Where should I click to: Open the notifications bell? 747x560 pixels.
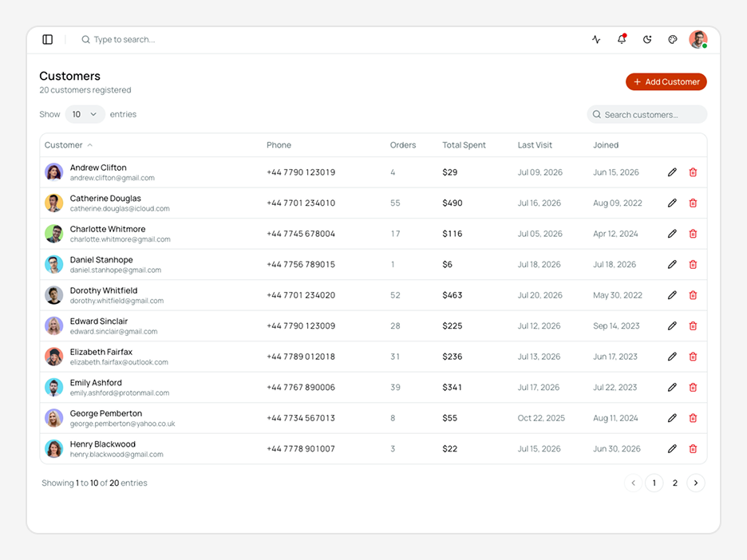click(622, 40)
